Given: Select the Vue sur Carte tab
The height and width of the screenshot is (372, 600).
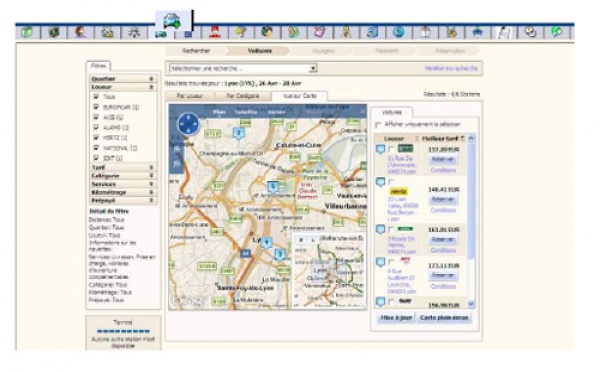Looking at the screenshot, I should tap(299, 96).
